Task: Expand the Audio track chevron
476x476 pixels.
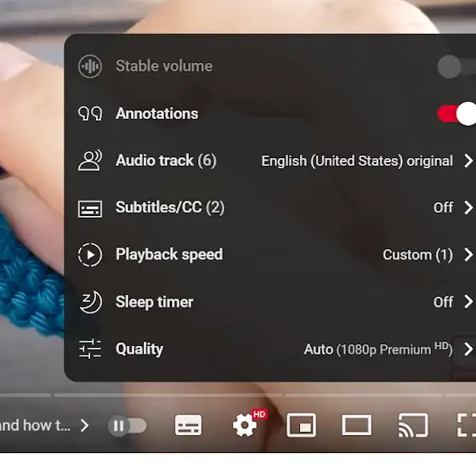Action: (x=468, y=161)
